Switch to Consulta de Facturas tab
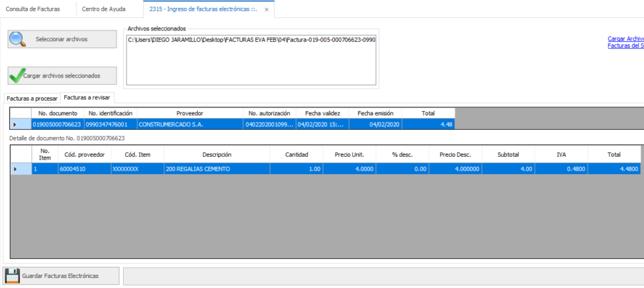The width and height of the screenshot is (644, 288). coord(33,9)
